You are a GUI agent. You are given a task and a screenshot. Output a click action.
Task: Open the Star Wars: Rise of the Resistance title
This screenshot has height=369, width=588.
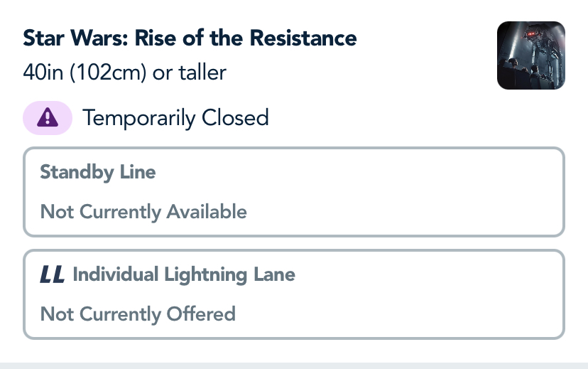190,38
